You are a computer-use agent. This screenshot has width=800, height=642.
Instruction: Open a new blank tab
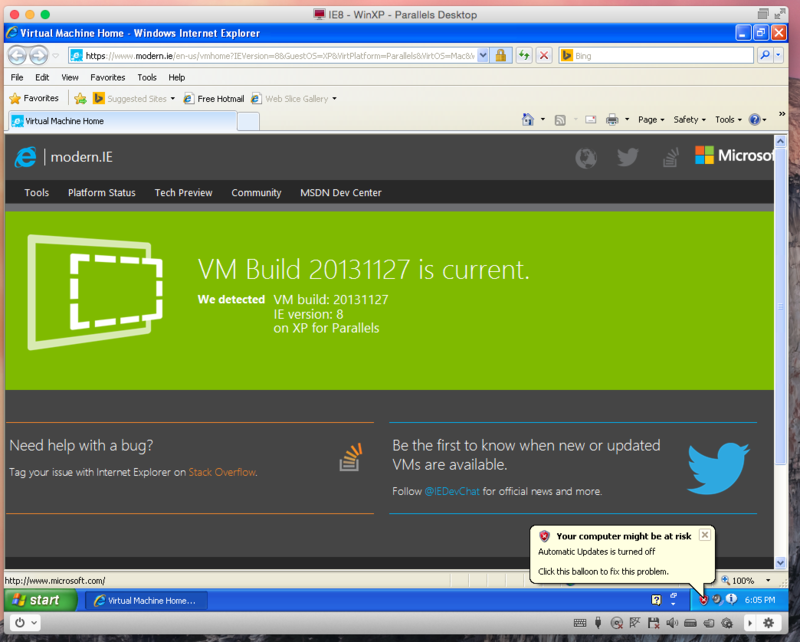(x=248, y=121)
